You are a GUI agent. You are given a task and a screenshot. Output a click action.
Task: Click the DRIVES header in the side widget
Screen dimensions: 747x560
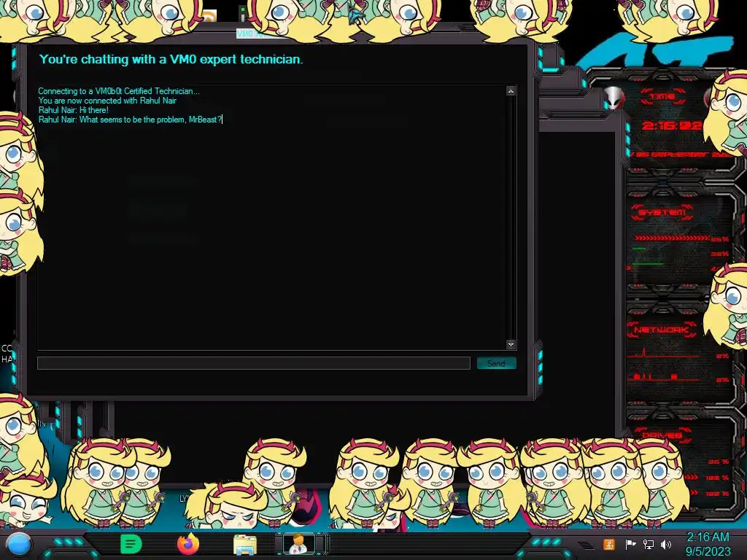(x=661, y=435)
